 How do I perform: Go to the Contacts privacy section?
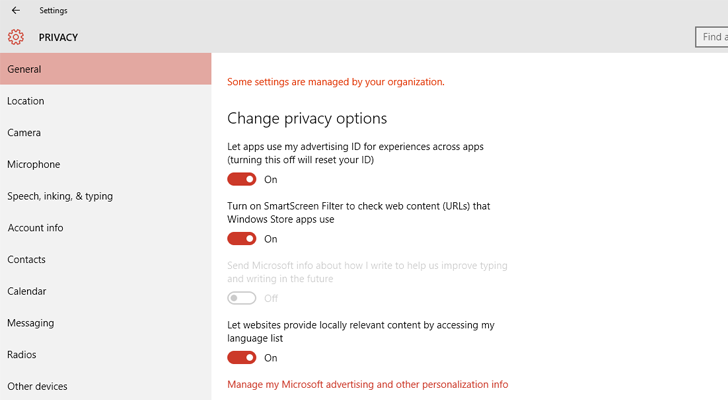(105, 259)
